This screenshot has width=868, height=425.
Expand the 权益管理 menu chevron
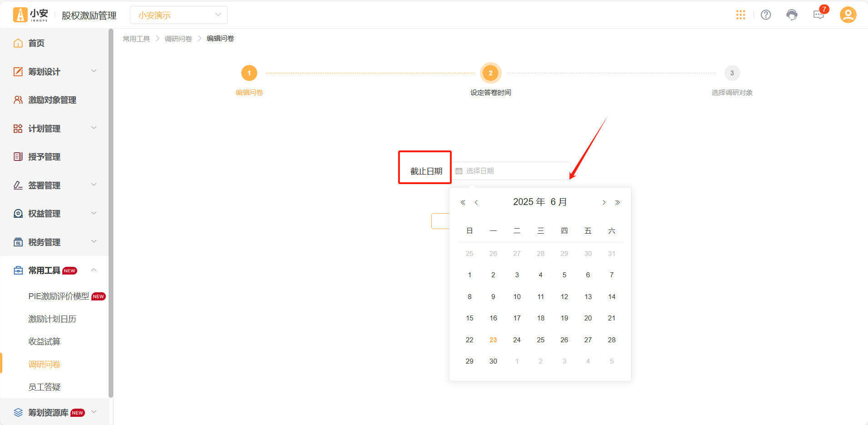(94, 213)
